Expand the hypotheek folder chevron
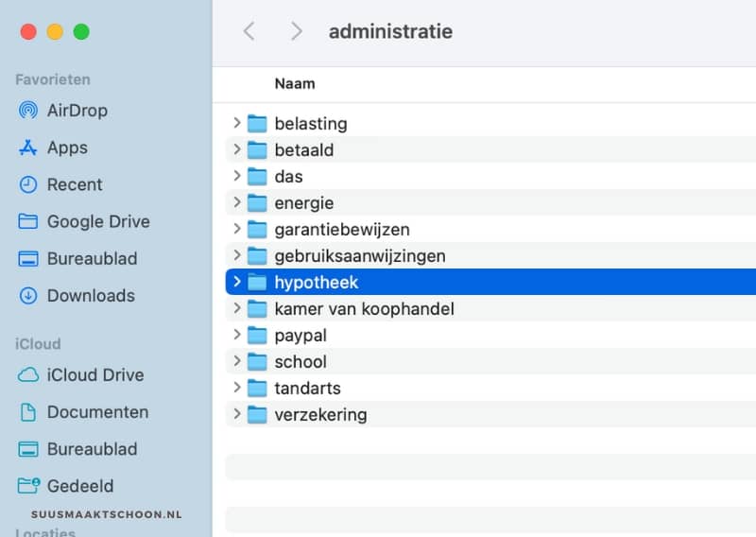This screenshot has height=537, width=756. [237, 282]
